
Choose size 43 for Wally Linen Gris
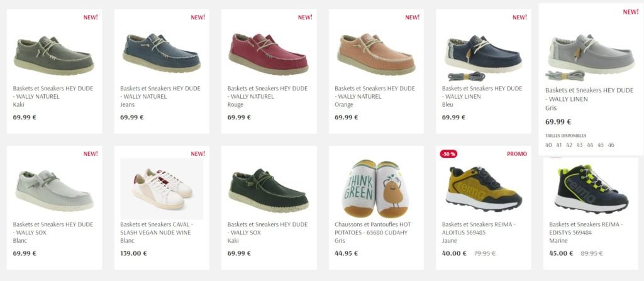[x=579, y=145]
